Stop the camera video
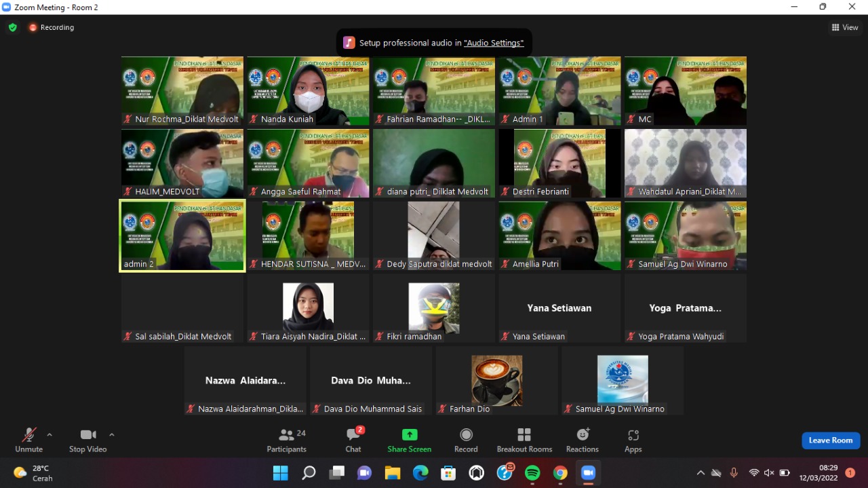The height and width of the screenshot is (488, 868). tap(87, 440)
